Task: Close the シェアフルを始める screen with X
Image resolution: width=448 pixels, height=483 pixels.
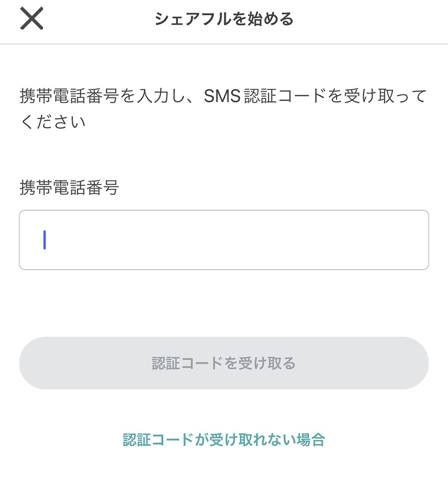Action: (x=32, y=19)
